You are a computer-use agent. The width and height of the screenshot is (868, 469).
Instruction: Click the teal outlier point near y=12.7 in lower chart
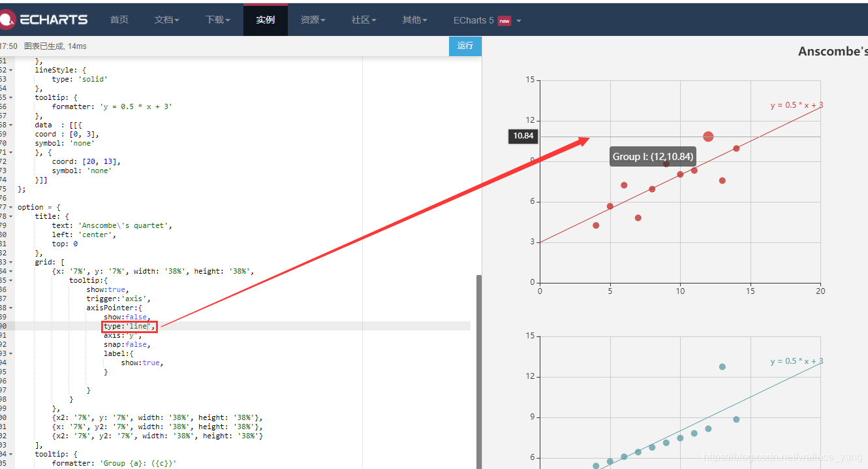[722, 366]
